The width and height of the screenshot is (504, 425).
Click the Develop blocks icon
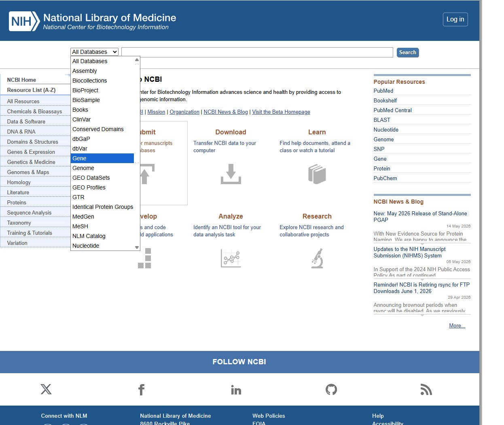(145, 258)
